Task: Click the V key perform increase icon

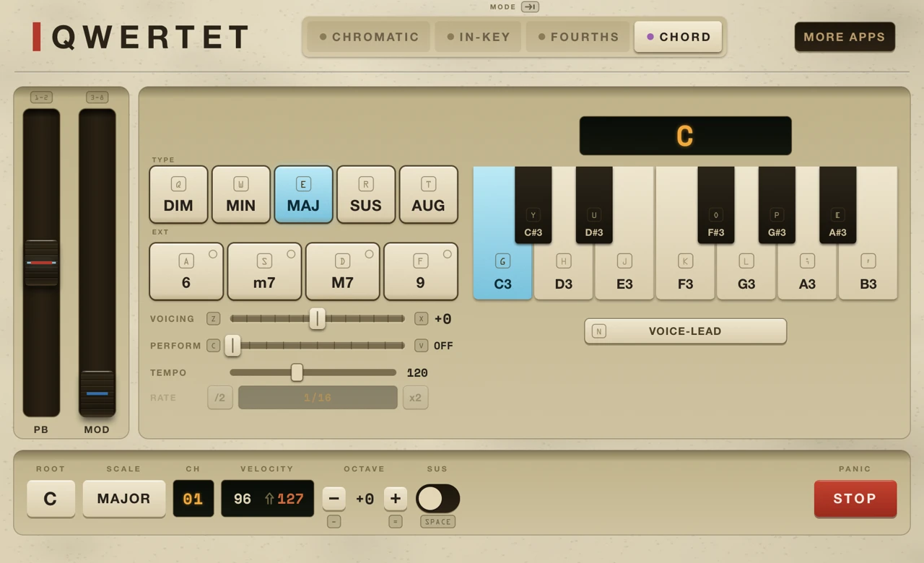Action: coord(422,346)
